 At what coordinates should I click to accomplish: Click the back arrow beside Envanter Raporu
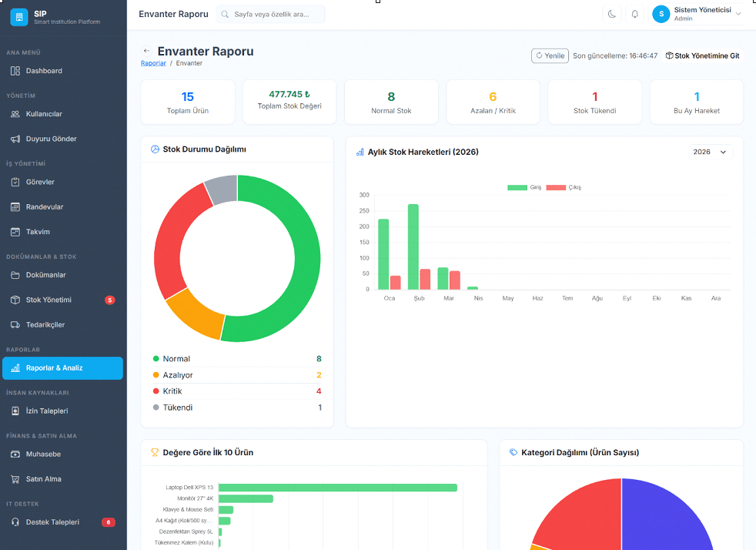click(x=147, y=52)
